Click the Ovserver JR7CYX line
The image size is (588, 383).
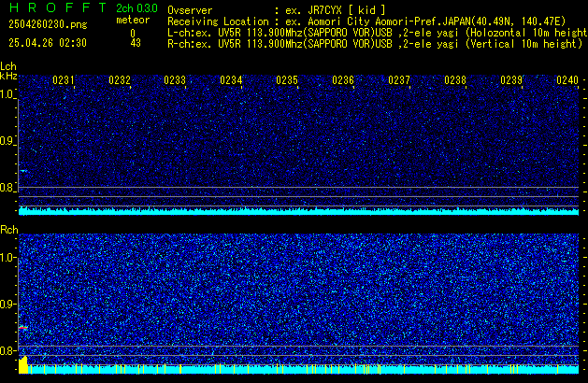tap(277, 10)
